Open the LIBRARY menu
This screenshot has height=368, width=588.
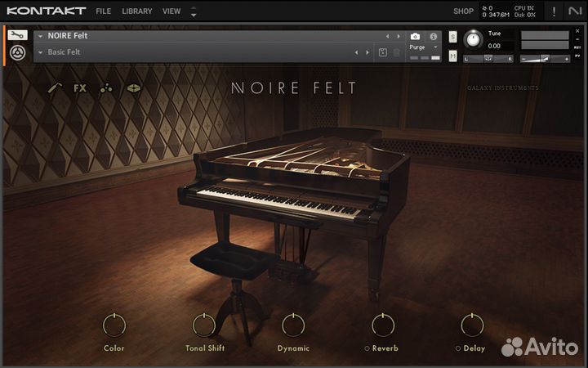137,11
